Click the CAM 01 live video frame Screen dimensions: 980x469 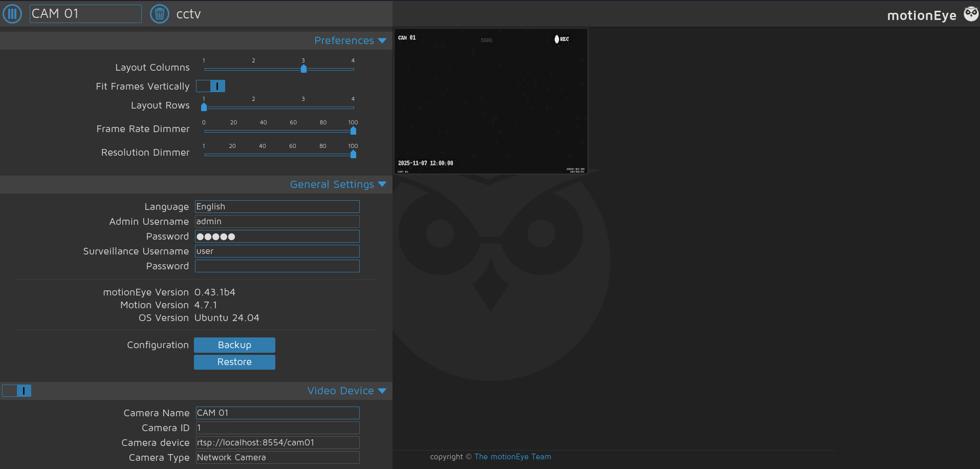491,101
